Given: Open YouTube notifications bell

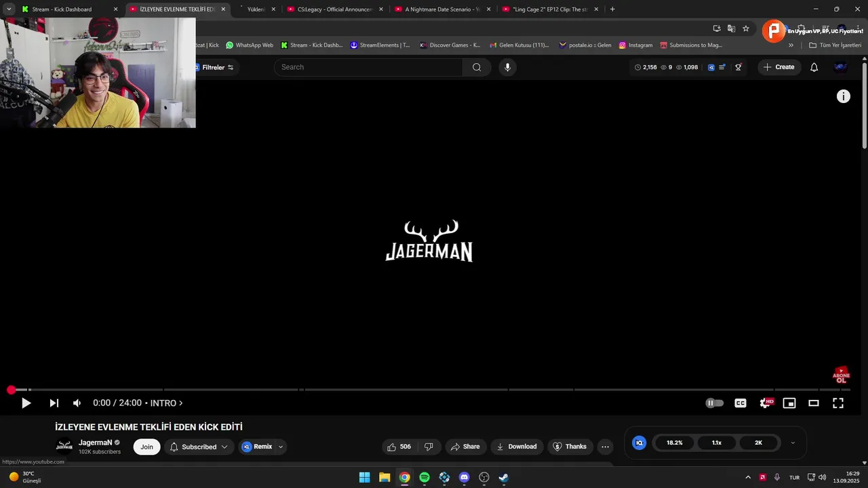Looking at the screenshot, I should click(x=814, y=67).
